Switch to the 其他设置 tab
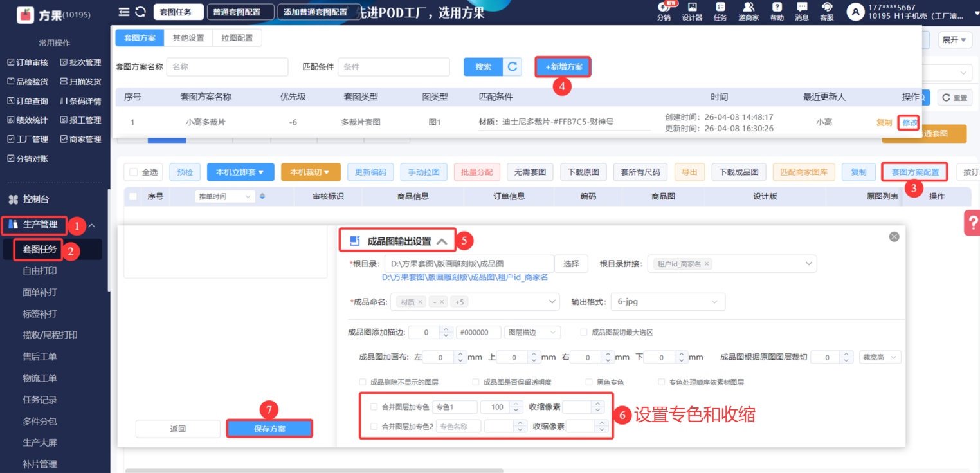The image size is (980, 473). coord(188,38)
